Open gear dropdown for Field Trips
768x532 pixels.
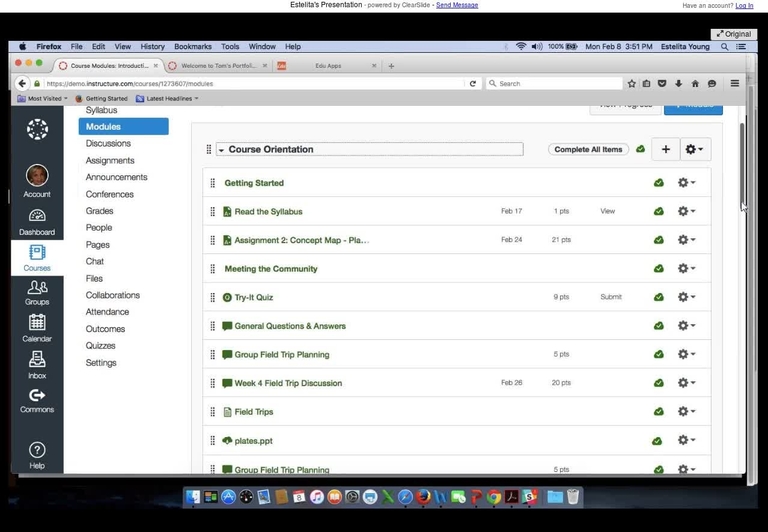(687, 411)
